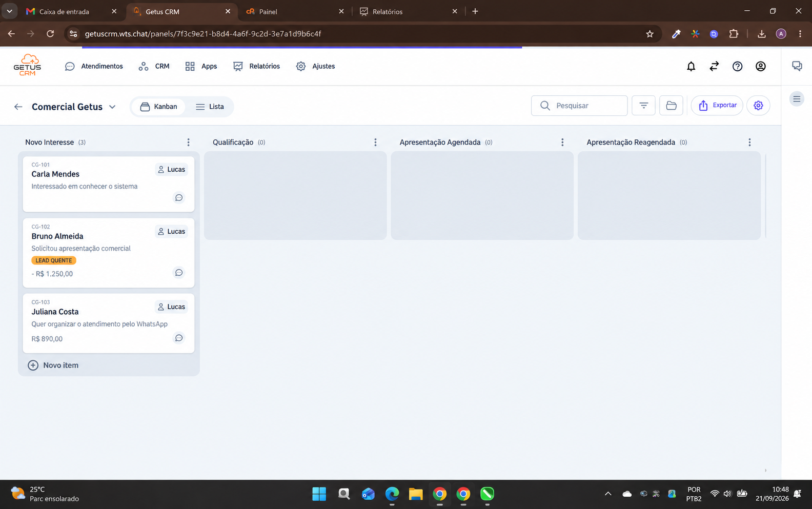Open chat icon on Carla Mendes card
The height and width of the screenshot is (509, 812).
179,198
